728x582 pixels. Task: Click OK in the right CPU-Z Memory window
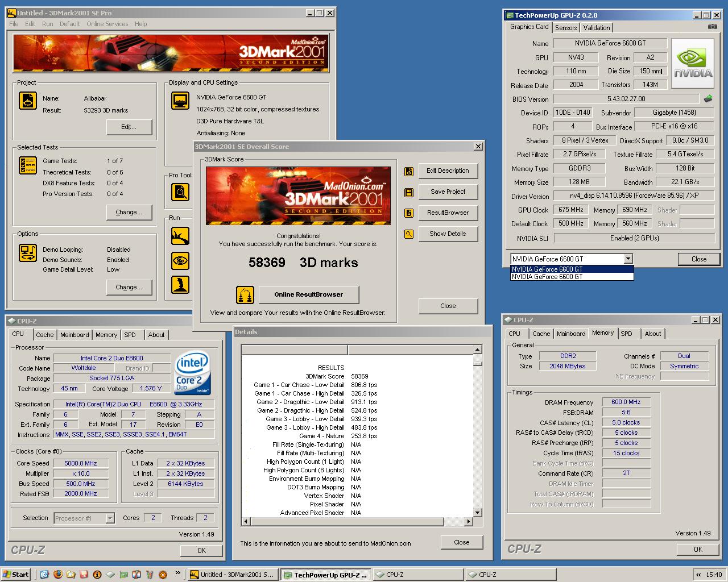tap(698, 549)
